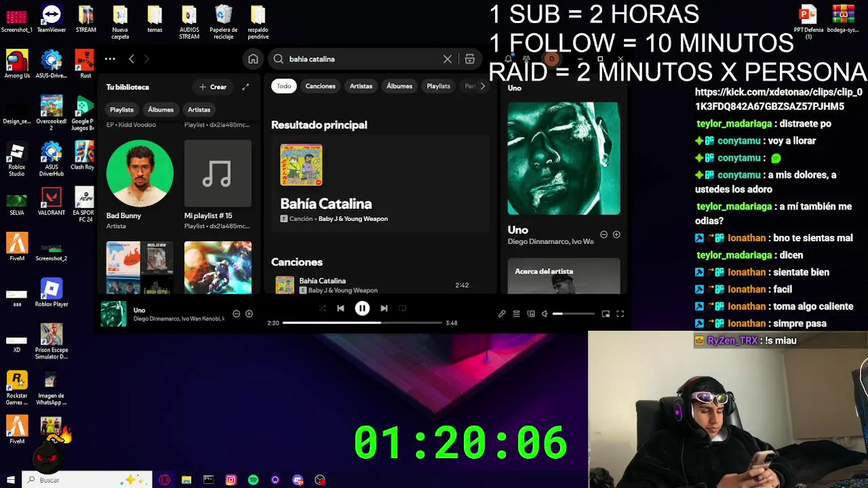Clear the 'bahía catalina' search text
This screenshot has height=488, width=868.
coord(448,59)
